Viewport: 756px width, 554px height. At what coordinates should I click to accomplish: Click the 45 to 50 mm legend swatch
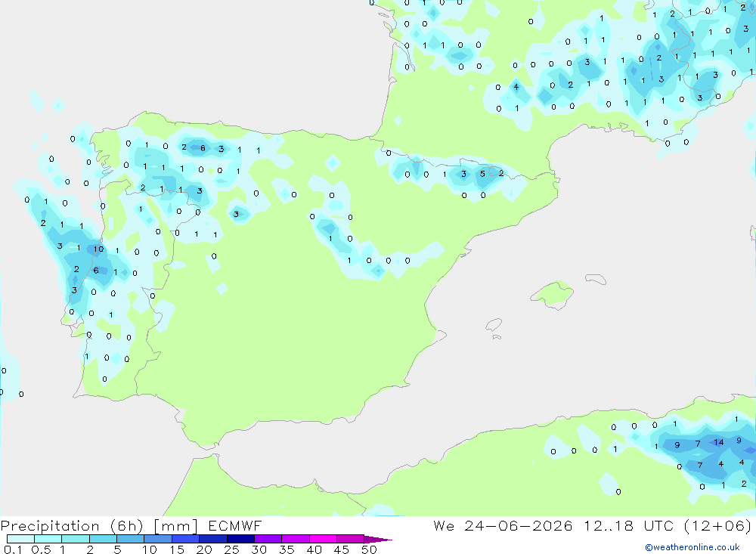pos(351,539)
